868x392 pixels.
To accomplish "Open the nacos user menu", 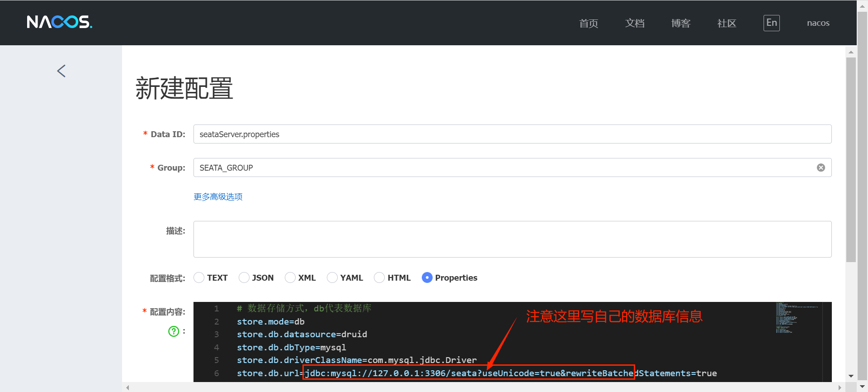I will [x=818, y=23].
